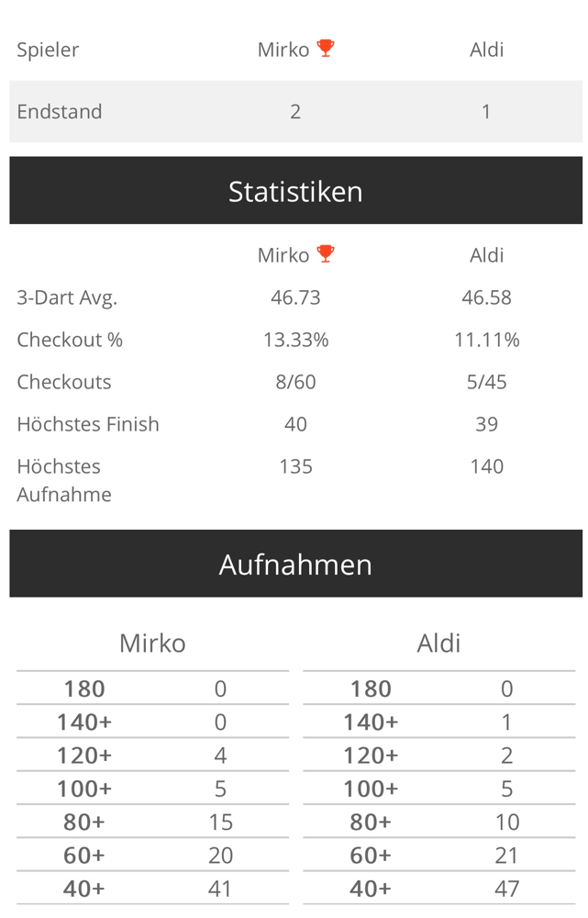The width and height of the screenshot is (588, 918).
Task: Click Mirko's Endstand score of 2
Action: (x=295, y=111)
